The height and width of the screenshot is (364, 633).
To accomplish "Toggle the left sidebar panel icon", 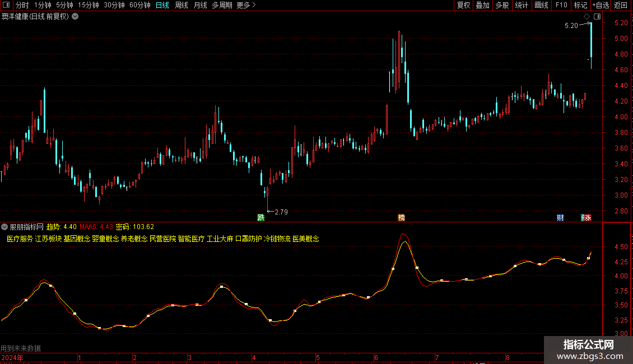I will [x=6, y=5].
